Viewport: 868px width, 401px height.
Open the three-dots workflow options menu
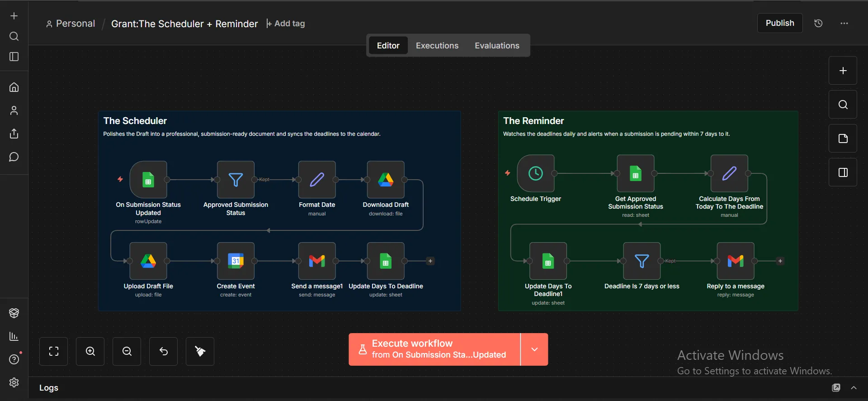pos(844,24)
